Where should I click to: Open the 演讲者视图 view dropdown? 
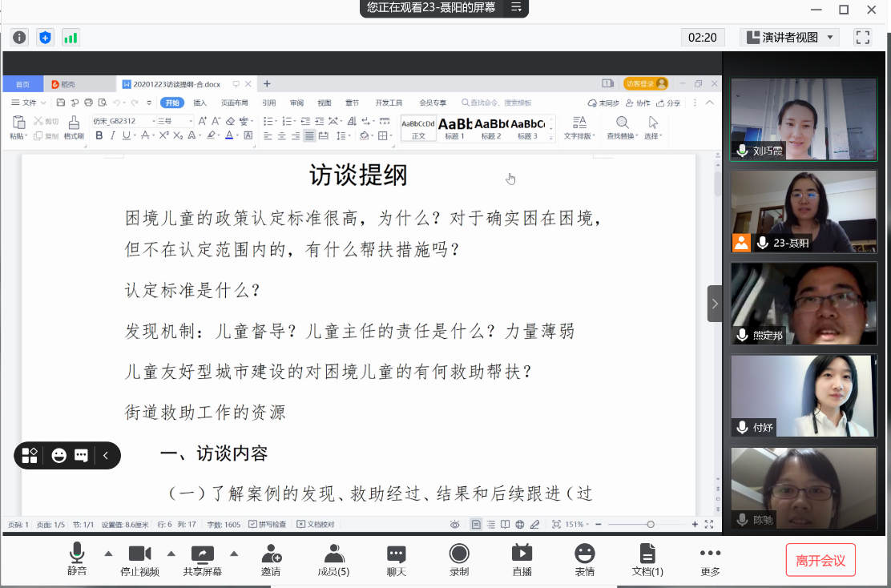[x=788, y=37]
